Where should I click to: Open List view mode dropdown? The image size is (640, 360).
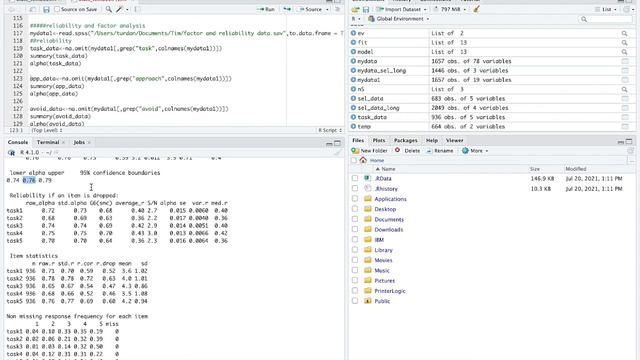click(x=606, y=9)
